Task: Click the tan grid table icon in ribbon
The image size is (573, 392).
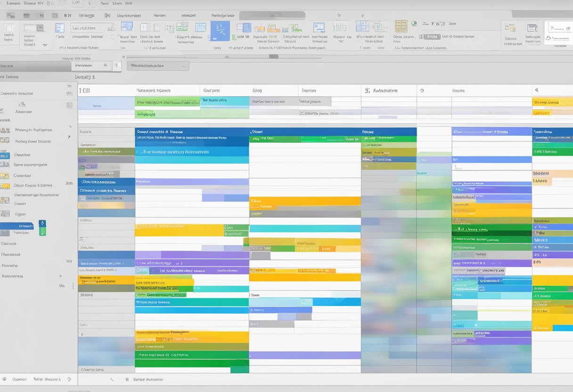Action: click(401, 26)
